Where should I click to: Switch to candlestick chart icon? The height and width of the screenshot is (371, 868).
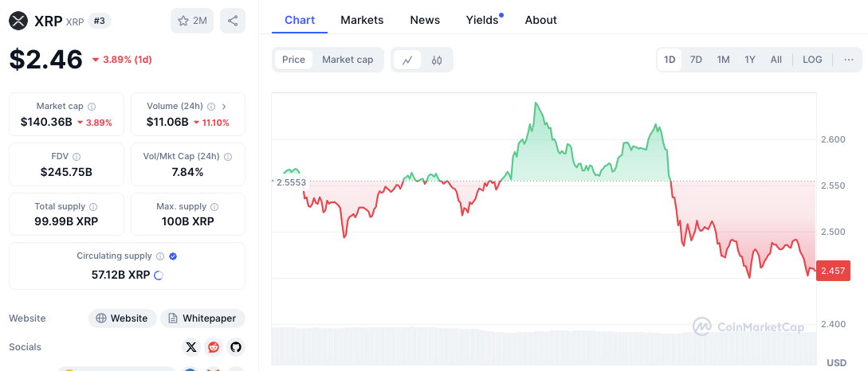click(437, 60)
